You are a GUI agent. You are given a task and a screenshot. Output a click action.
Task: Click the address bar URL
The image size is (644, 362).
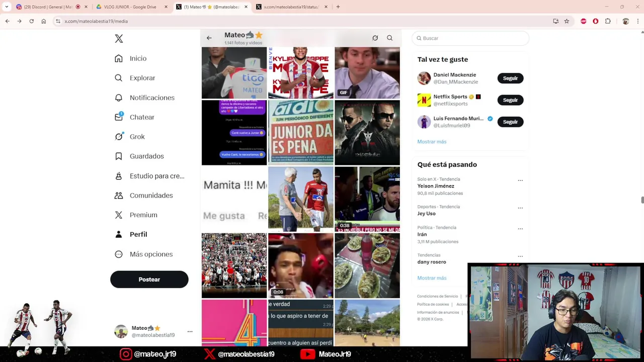pos(96,21)
